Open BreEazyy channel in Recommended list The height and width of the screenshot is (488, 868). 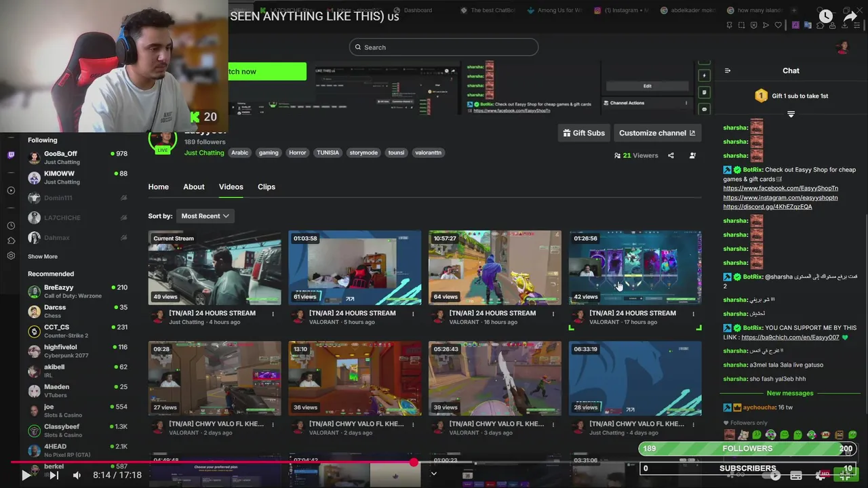[x=78, y=291]
